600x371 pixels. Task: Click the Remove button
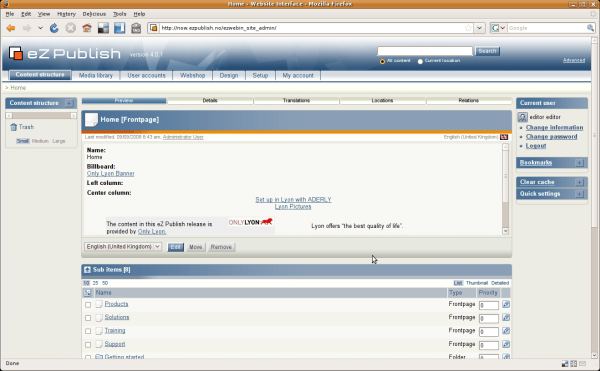221,247
